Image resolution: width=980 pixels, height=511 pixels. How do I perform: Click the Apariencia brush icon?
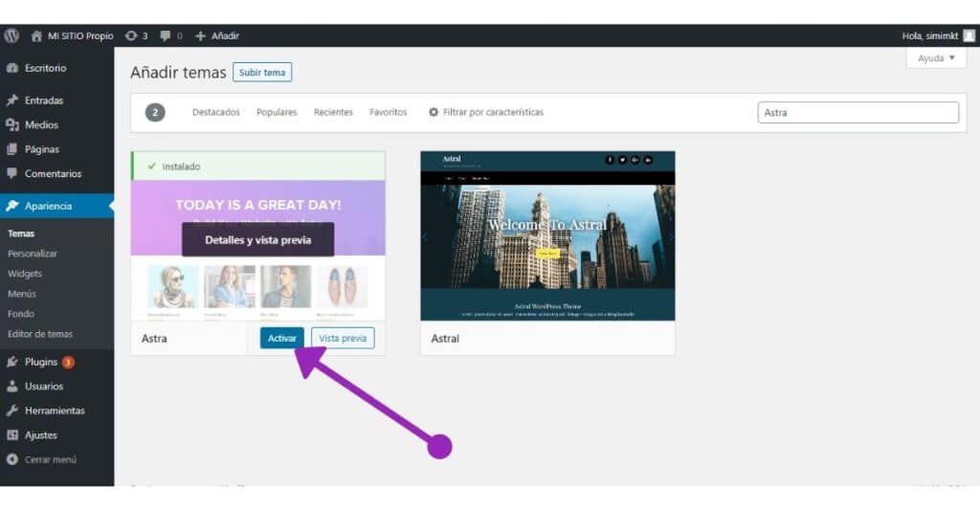point(11,206)
